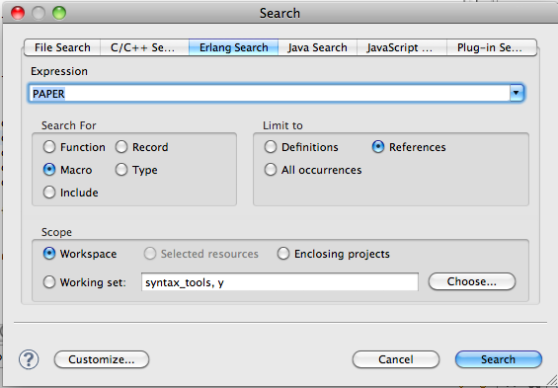Switch to the Erlang Search tab
The image size is (558, 388).
tap(233, 48)
